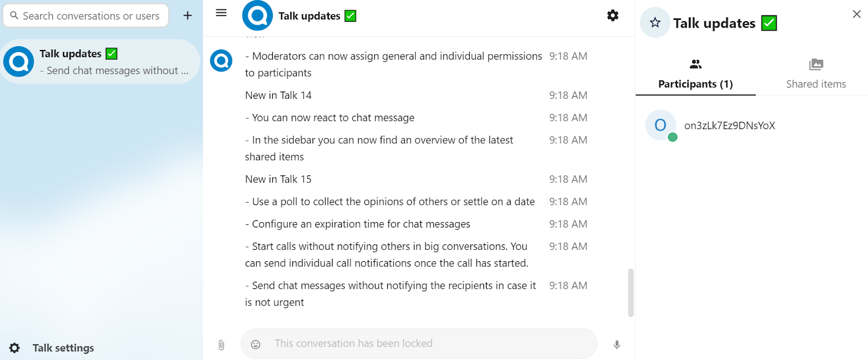Viewport: 868px width, 360px height.
Task: Close the right sidebar panel
Action: [857, 14]
